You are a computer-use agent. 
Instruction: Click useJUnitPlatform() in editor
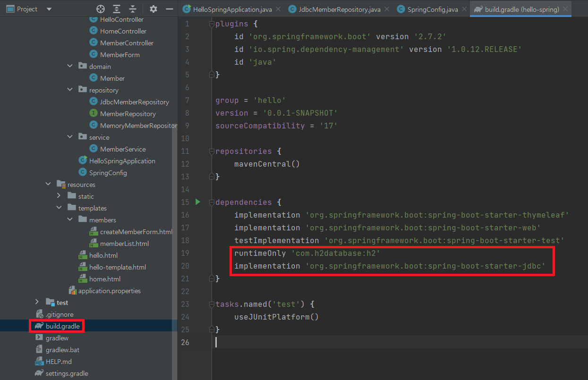(x=276, y=317)
